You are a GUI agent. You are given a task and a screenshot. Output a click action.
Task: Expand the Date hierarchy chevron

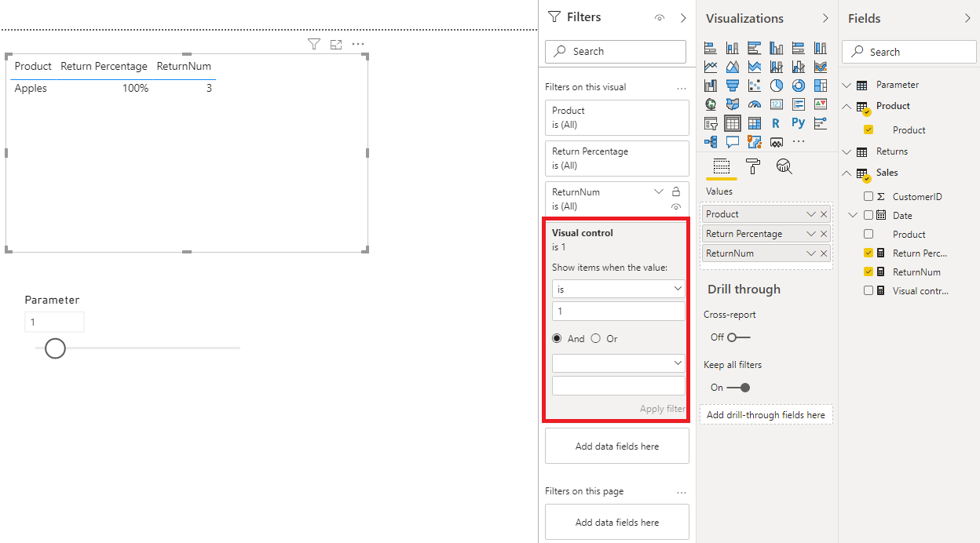tap(854, 215)
